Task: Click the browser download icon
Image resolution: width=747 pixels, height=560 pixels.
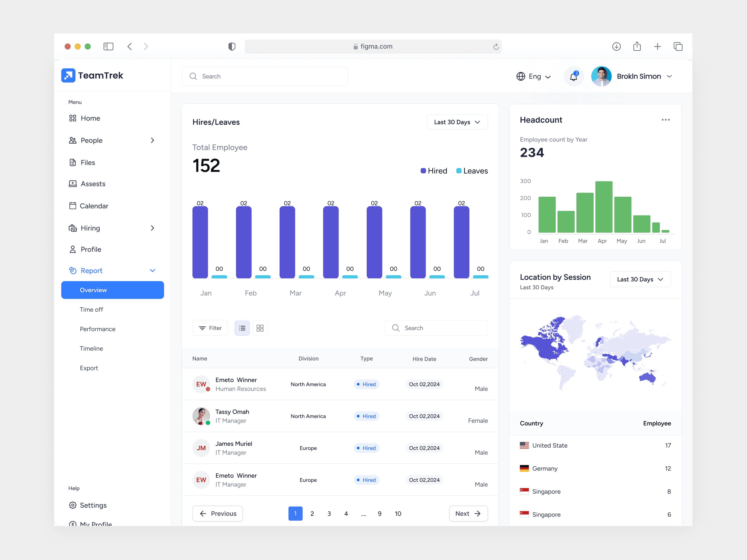Action: coord(616,46)
